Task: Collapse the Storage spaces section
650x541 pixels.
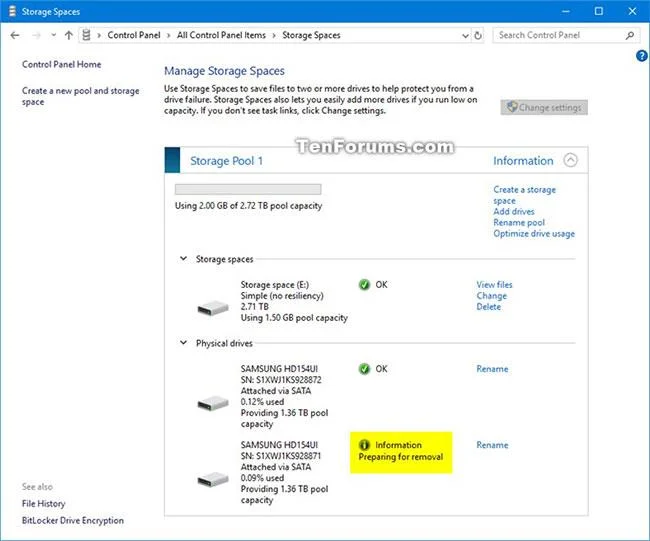Action: click(x=183, y=259)
